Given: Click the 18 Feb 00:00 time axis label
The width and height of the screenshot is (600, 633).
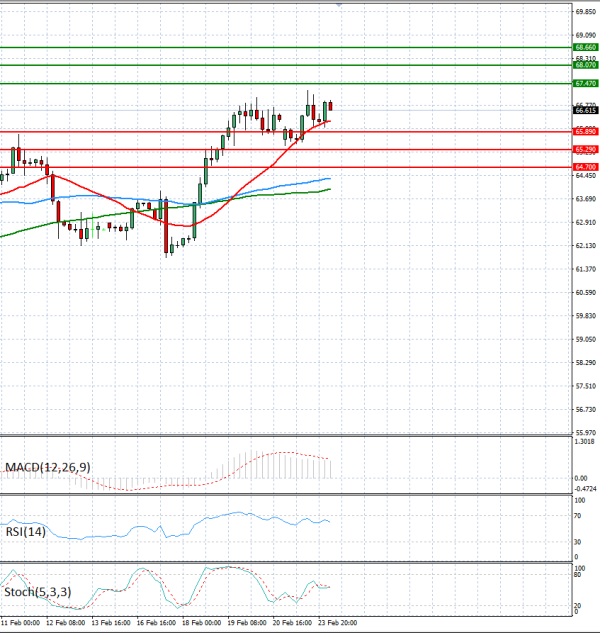Looking at the screenshot, I should click(x=202, y=622).
